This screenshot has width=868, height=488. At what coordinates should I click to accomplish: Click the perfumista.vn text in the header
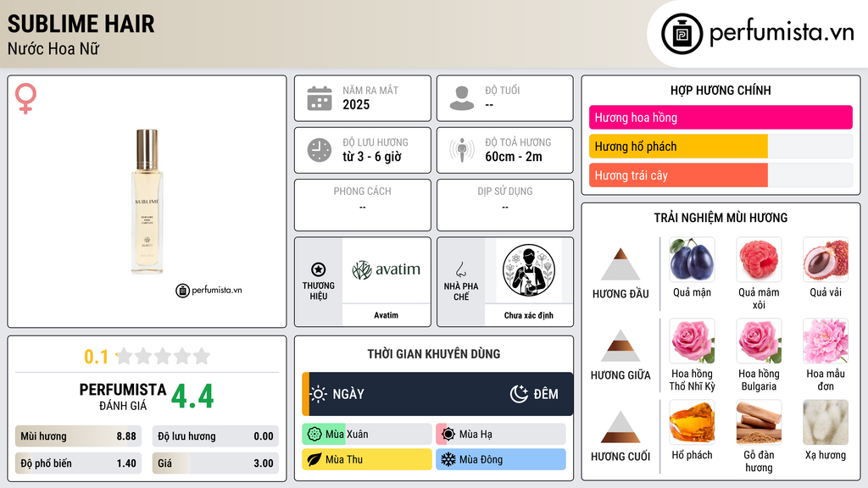782,32
